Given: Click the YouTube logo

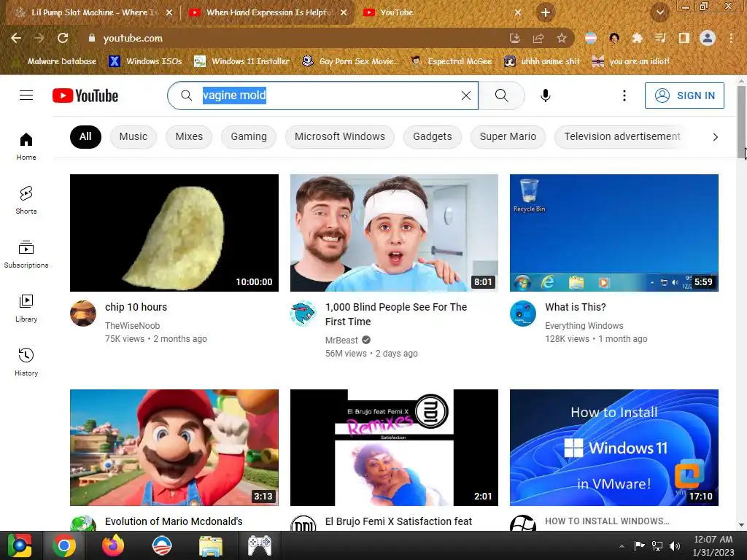Looking at the screenshot, I should click(85, 96).
